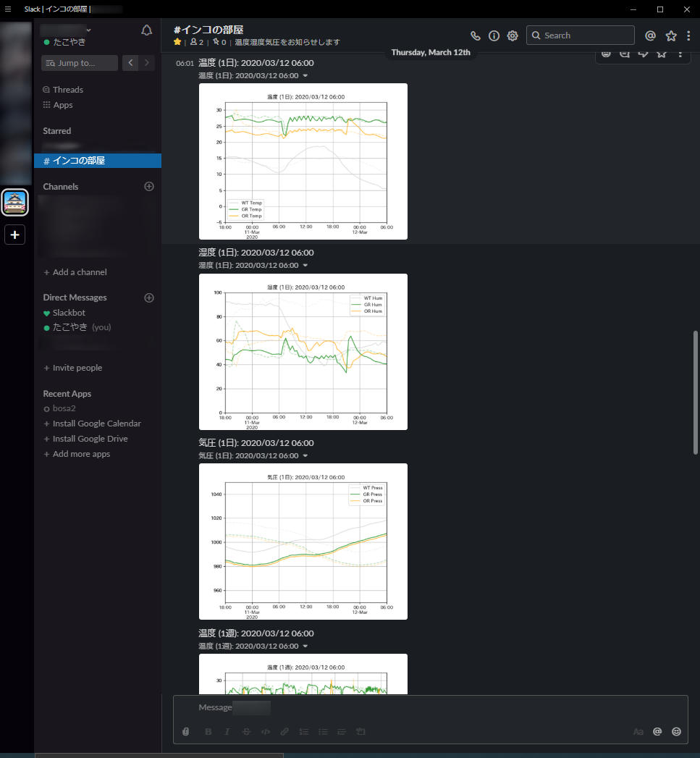Show channel details info icon
700x758 pixels.
494,35
